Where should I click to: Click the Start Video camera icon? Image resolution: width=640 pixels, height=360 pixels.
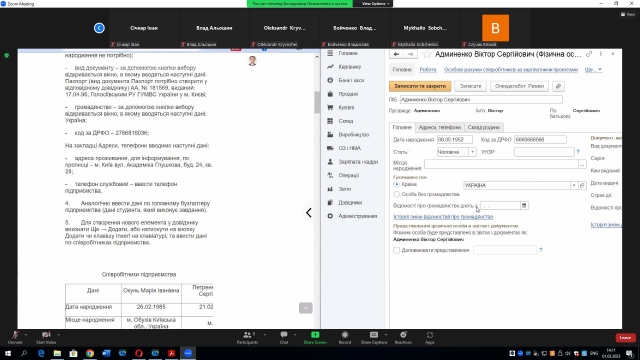(x=46, y=335)
